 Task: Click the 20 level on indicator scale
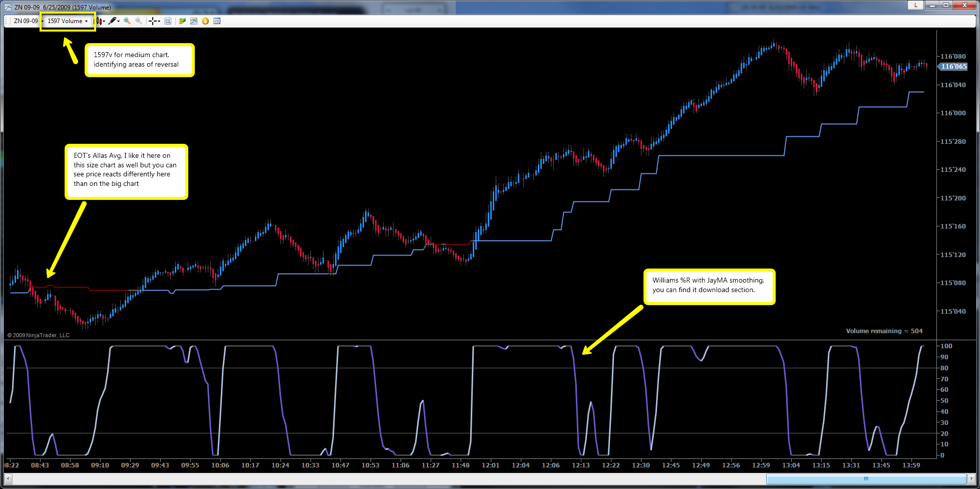pos(944,433)
